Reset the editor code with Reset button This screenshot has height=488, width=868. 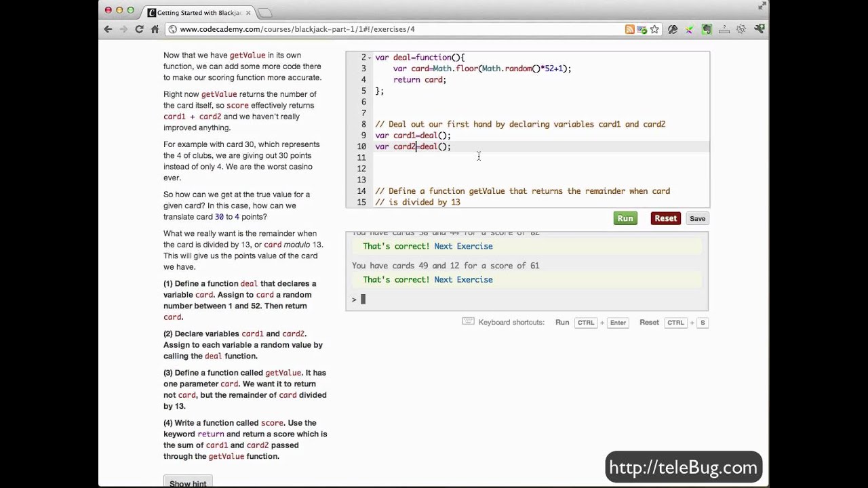[665, 218]
